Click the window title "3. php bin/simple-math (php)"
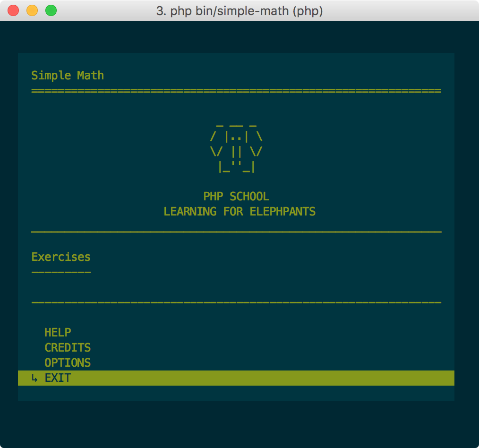This screenshot has width=479, height=448. [x=239, y=11]
